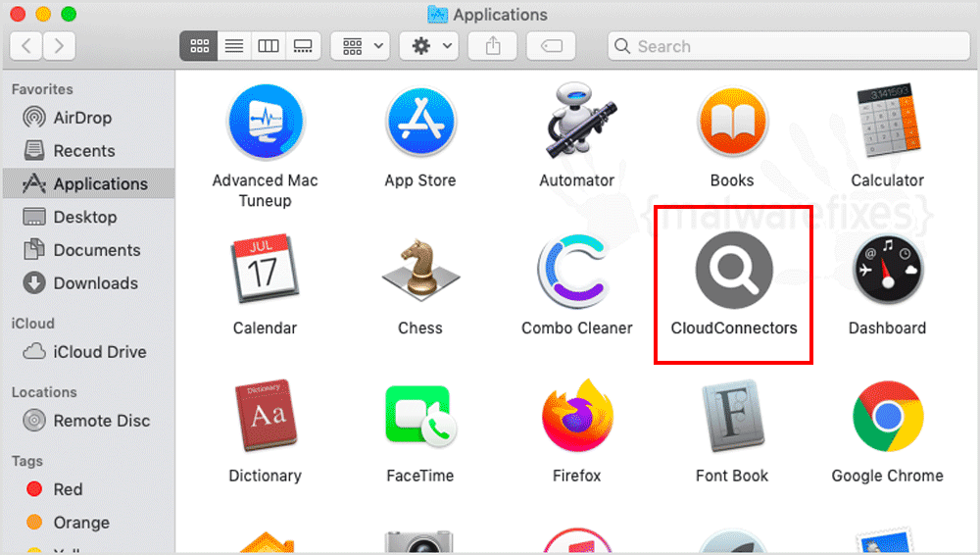Open the Advanced Mac Tuneup app icon
This screenshot has height=555, width=980.
(266, 122)
